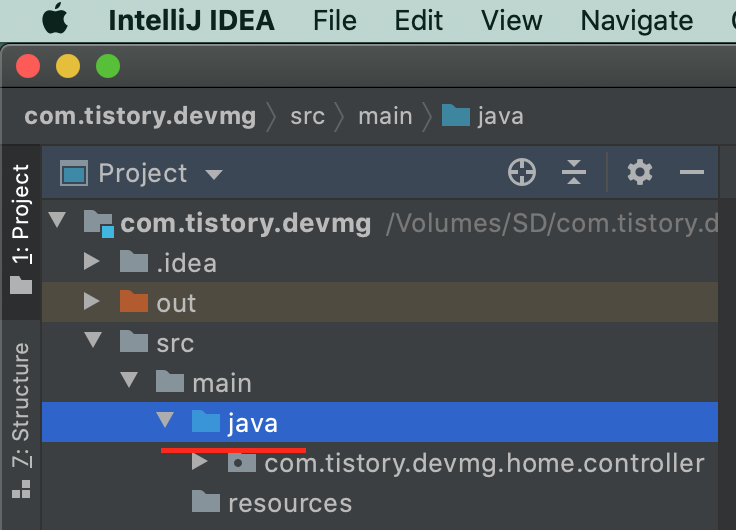Open the File menu
Image resolution: width=736 pixels, height=530 pixels.
pyautogui.click(x=335, y=21)
